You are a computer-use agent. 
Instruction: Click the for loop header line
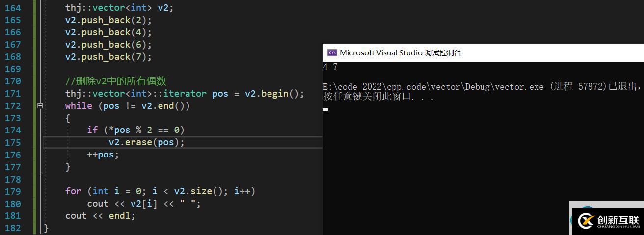pyautogui.click(x=160, y=191)
